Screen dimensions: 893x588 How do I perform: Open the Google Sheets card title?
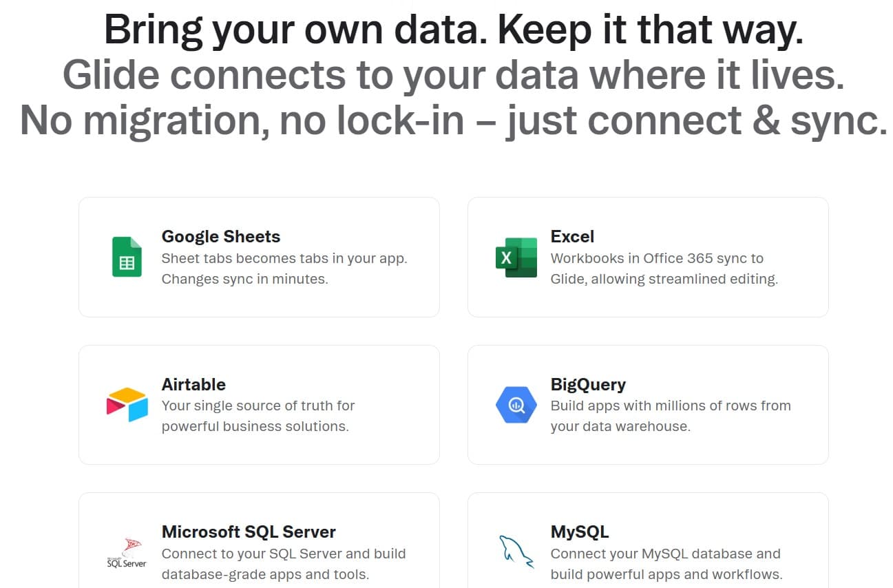(220, 237)
